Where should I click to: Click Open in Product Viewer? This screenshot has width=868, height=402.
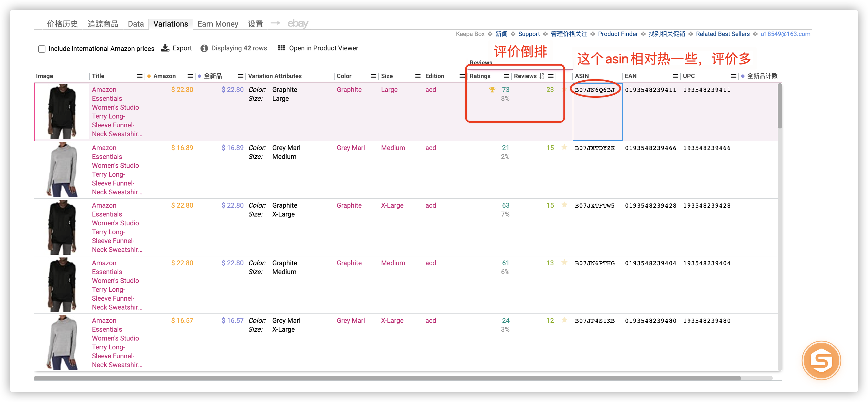click(x=323, y=48)
